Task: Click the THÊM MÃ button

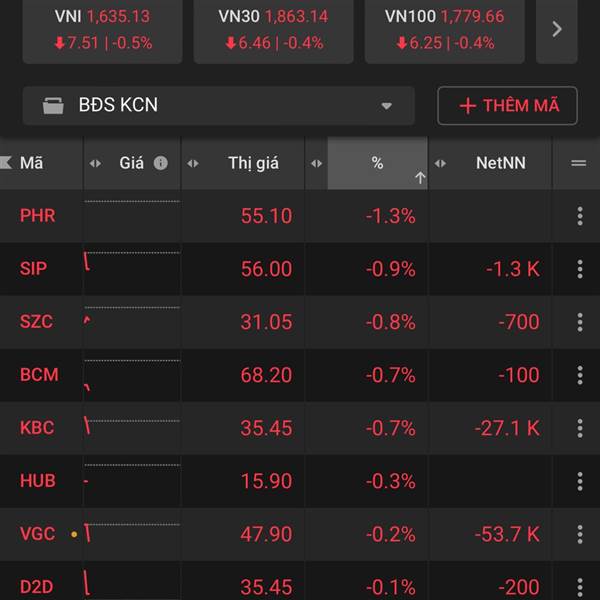Action: (507, 106)
